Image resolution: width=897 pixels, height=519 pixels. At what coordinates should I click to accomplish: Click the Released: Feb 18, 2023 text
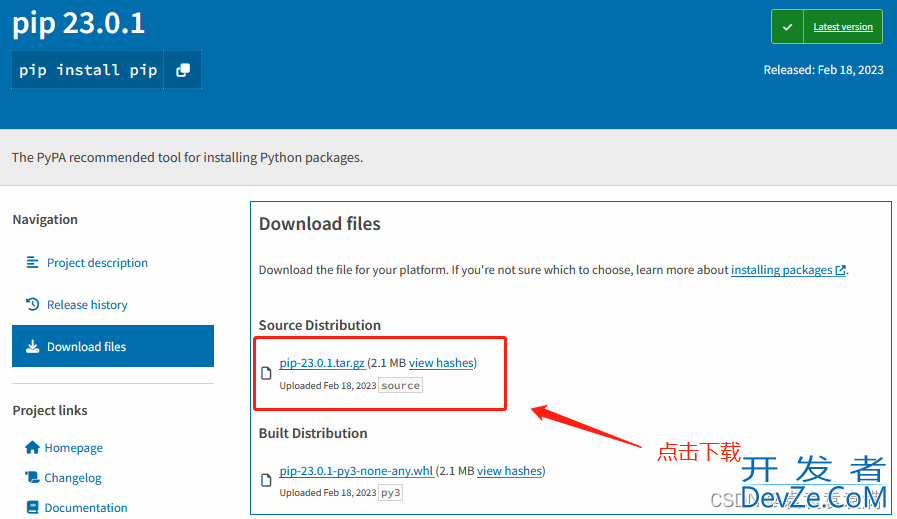click(823, 70)
